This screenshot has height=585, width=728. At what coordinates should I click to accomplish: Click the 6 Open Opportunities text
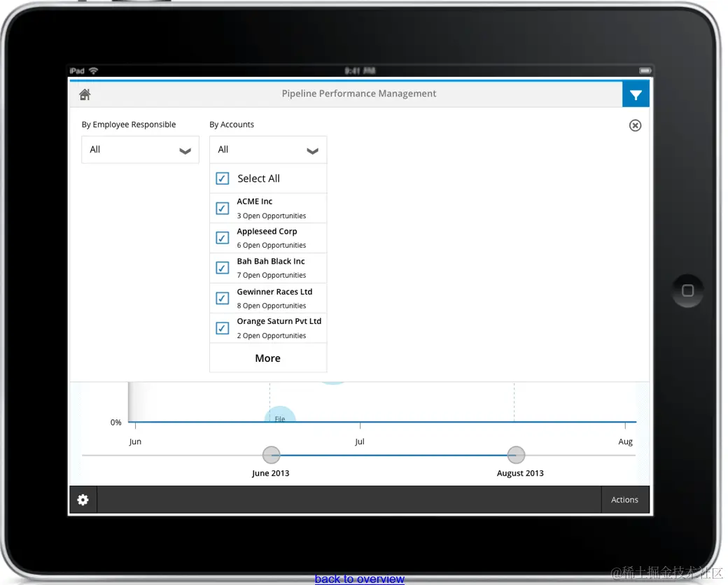(272, 245)
